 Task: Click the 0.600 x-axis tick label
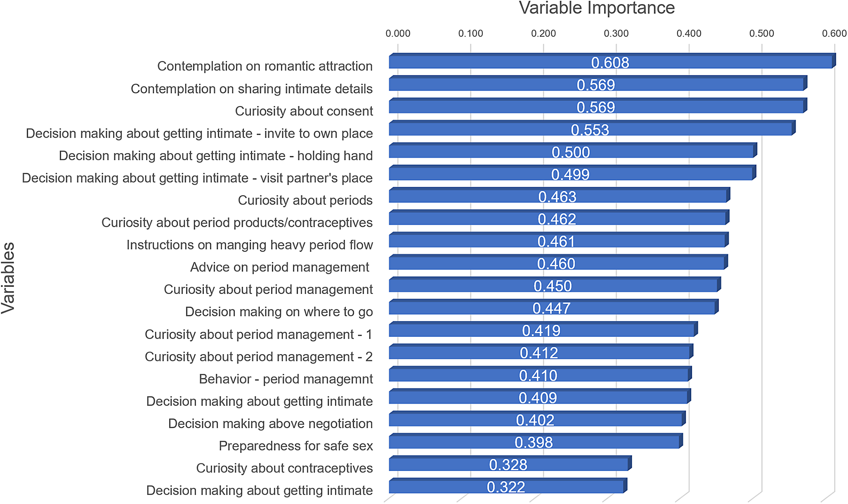(834, 34)
